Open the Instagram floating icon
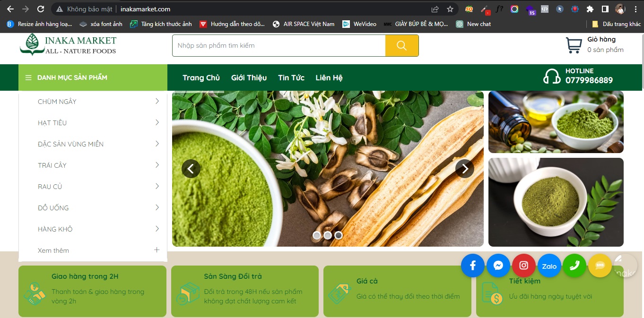This screenshot has width=644, height=318. tap(523, 266)
